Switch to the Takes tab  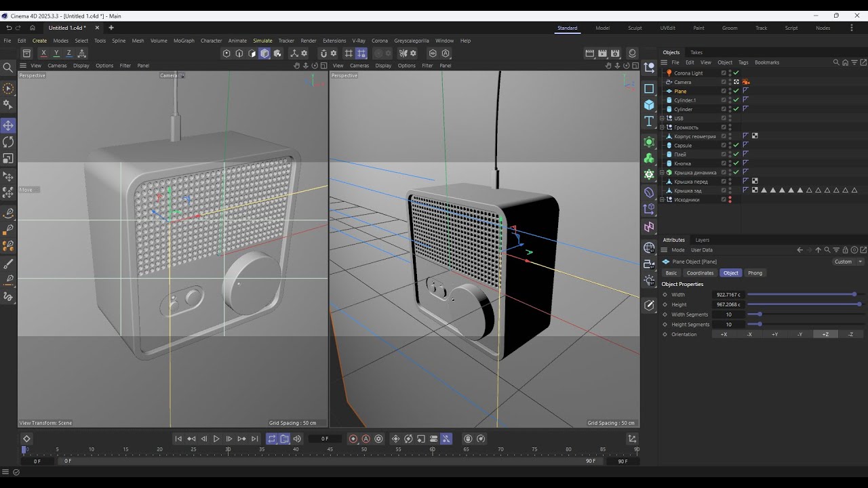[x=696, y=52]
